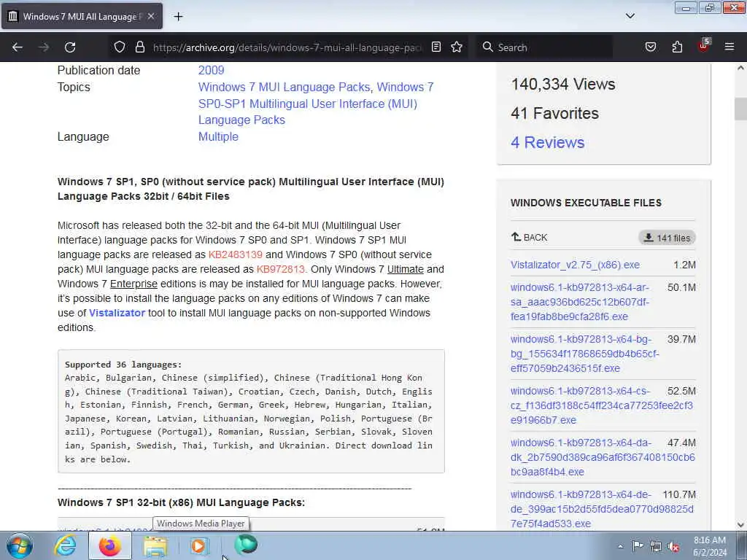The height and width of the screenshot is (560, 747).
Task: Click the scrollbar down arrow
Action: coord(740,525)
